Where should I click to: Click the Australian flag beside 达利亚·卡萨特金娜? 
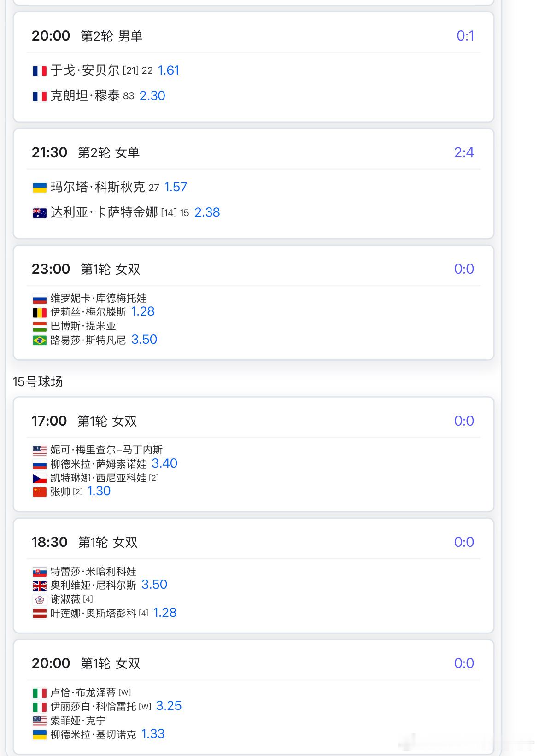tap(40, 213)
